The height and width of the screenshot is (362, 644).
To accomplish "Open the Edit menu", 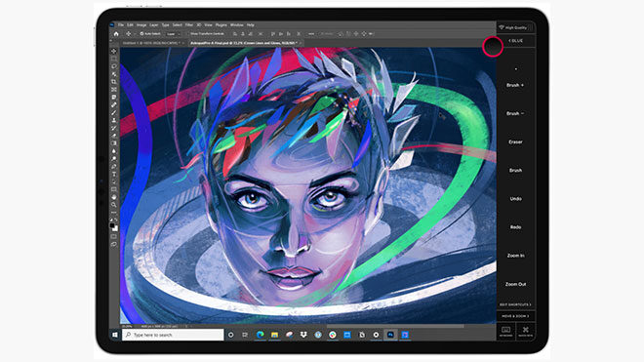I will 130,25.
